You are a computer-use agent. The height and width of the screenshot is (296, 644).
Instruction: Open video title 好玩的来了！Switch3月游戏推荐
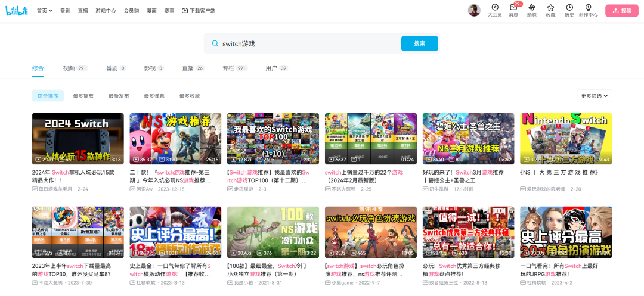(463, 176)
